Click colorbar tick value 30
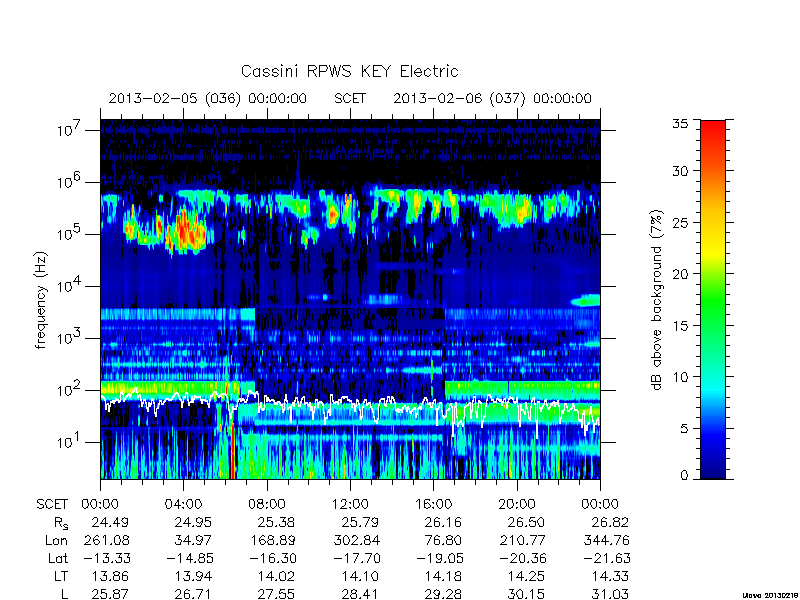The image size is (800, 600). coord(680,171)
